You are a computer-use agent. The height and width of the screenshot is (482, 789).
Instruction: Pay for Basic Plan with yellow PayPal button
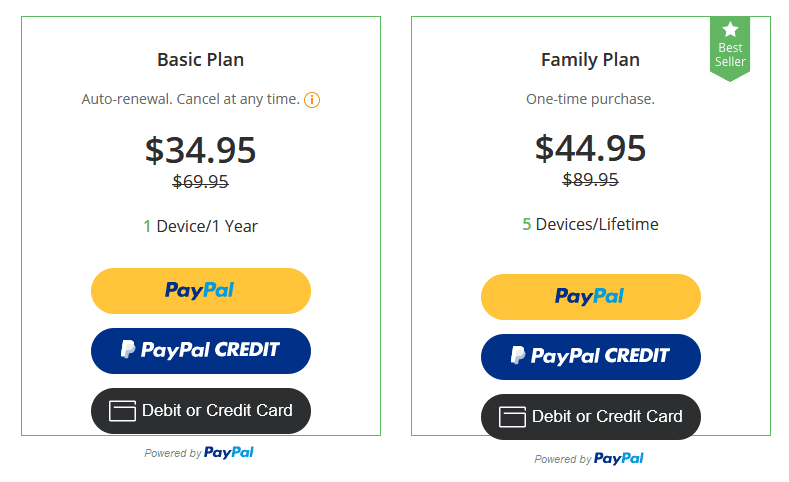click(x=201, y=291)
